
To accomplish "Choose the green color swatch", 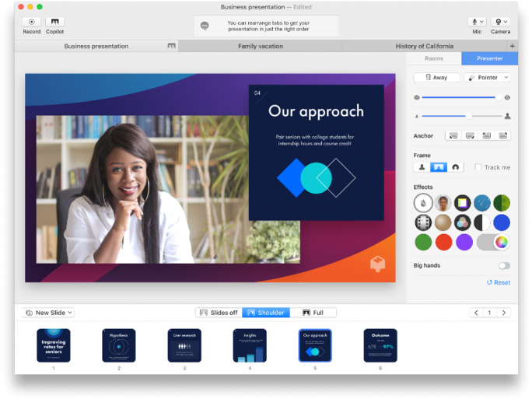I will (x=423, y=242).
